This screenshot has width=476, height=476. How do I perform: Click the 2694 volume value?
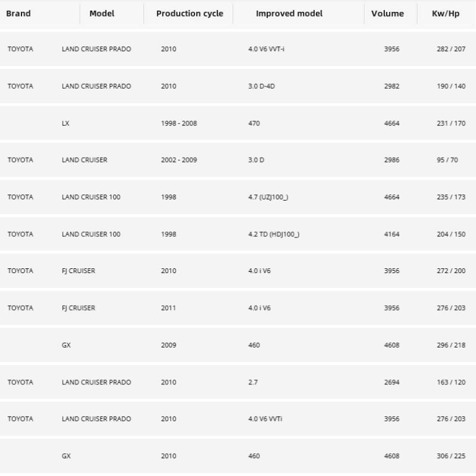coord(392,382)
